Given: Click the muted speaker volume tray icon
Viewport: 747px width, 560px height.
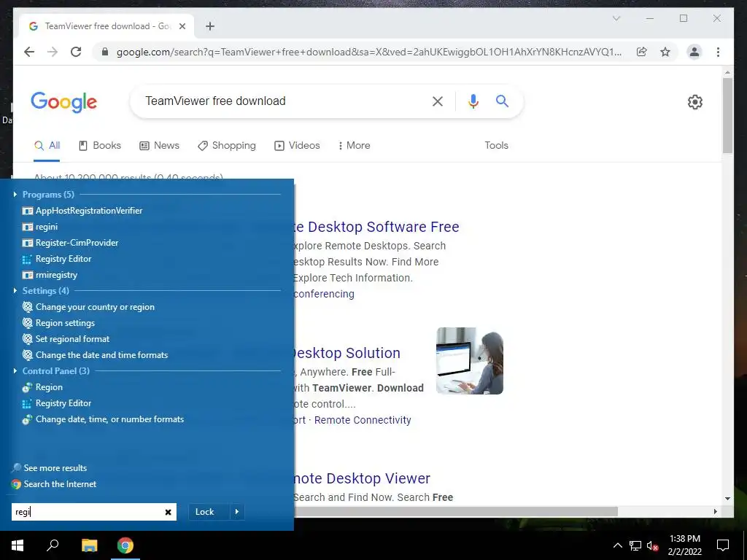Looking at the screenshot, I should (x=652, y=545).
